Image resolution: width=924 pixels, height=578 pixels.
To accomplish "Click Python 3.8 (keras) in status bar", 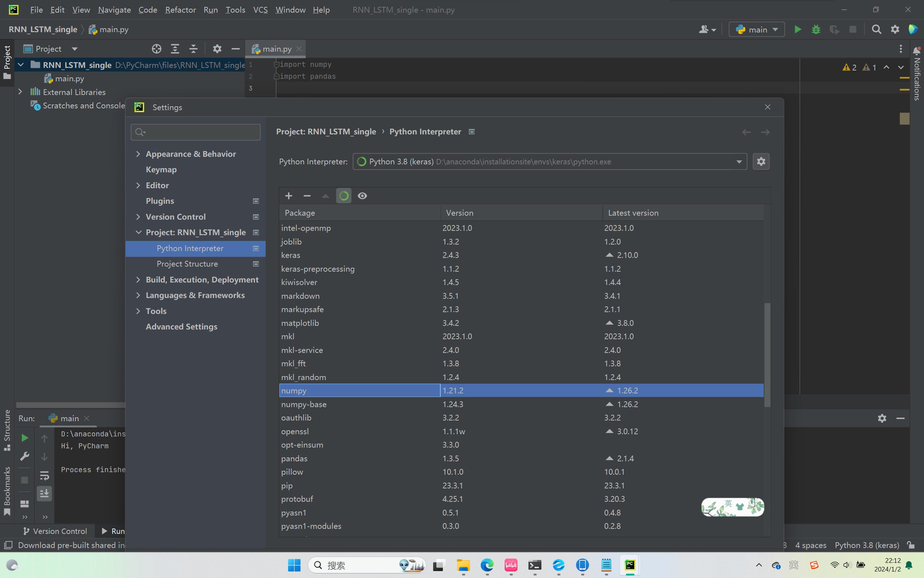I will pyautogui.click(x=867, y=545).
